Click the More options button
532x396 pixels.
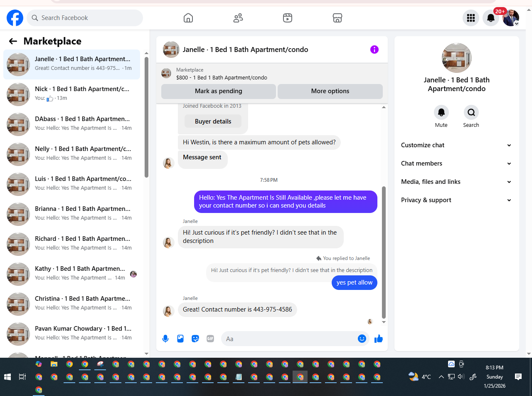(x=330, y=91)
